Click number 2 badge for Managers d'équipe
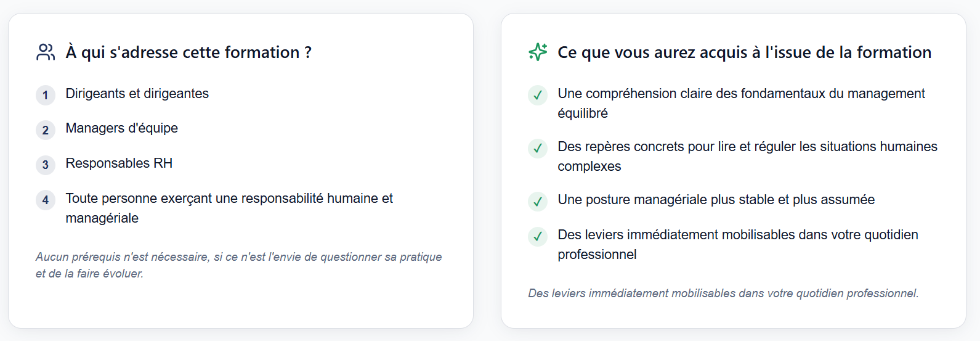Image resolution: width=980 pixels, height=341 pixels. [46, 130]
